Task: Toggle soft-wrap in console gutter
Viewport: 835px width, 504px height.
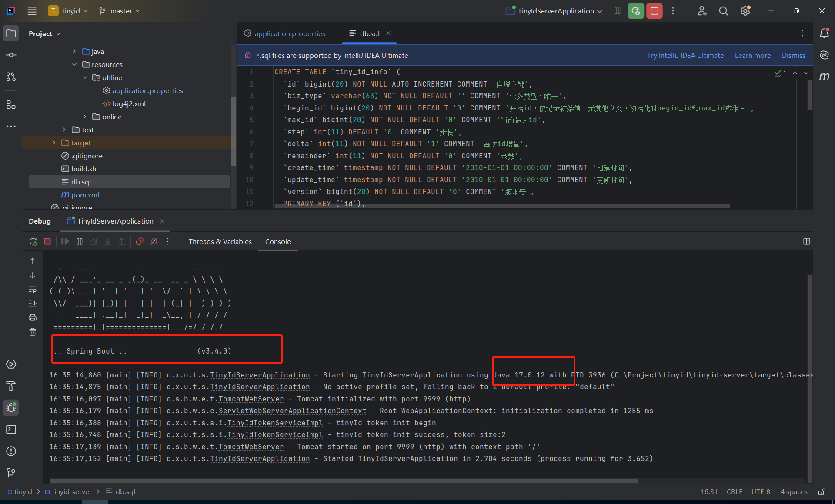Action: 33,290
